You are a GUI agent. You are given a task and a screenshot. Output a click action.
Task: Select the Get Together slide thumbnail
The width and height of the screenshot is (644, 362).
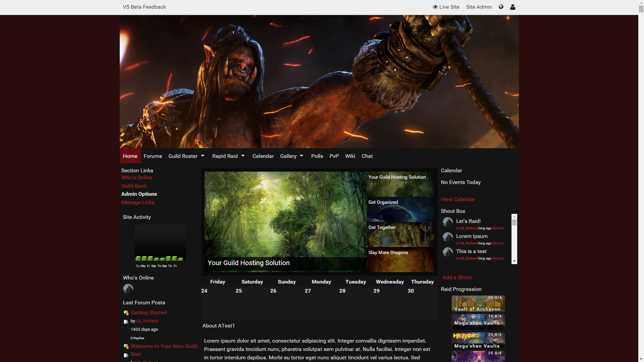click(400, 234)
